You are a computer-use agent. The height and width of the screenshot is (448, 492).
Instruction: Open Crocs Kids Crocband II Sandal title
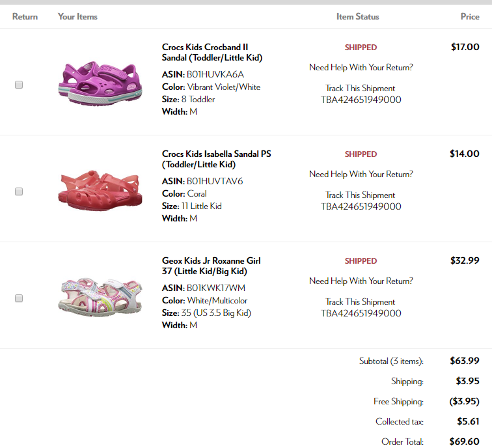[x=212, y=53]
